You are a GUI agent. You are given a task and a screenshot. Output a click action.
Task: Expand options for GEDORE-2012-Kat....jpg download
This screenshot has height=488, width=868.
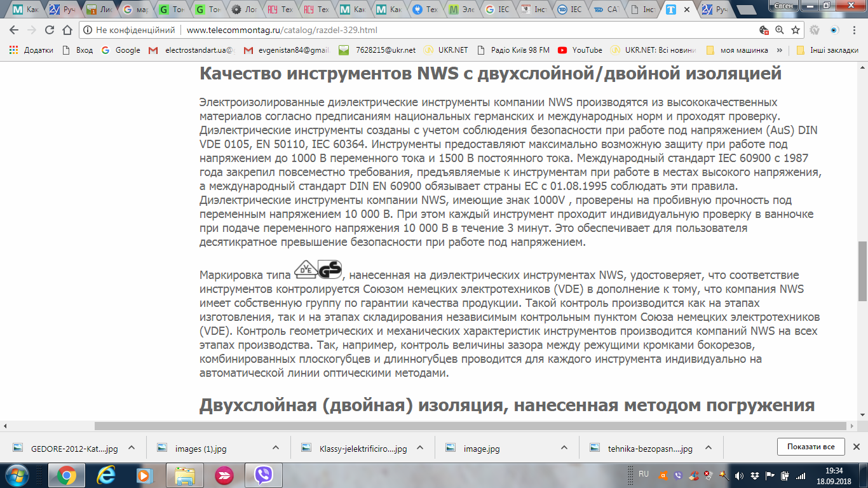click(132, 447)
